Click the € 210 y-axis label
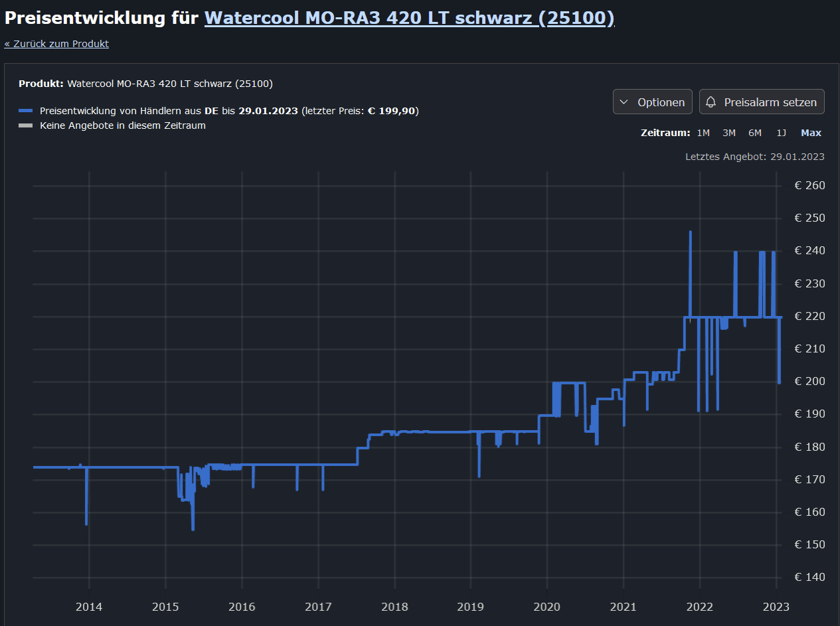This screenshot has width=840, height=626. pos(809,349)
